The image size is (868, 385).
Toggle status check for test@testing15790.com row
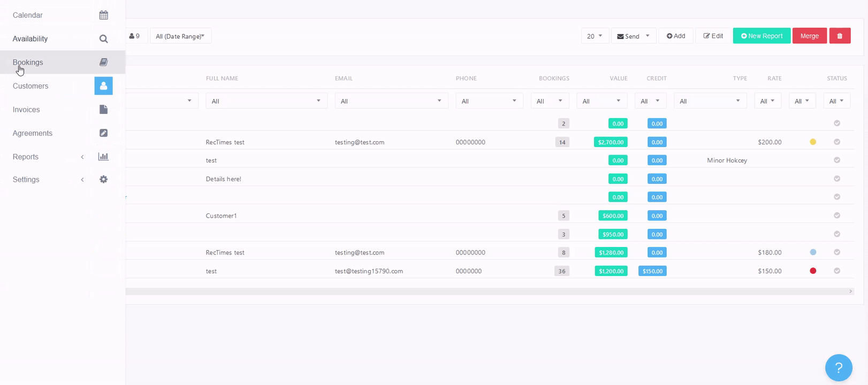click(x=837, y=271)
